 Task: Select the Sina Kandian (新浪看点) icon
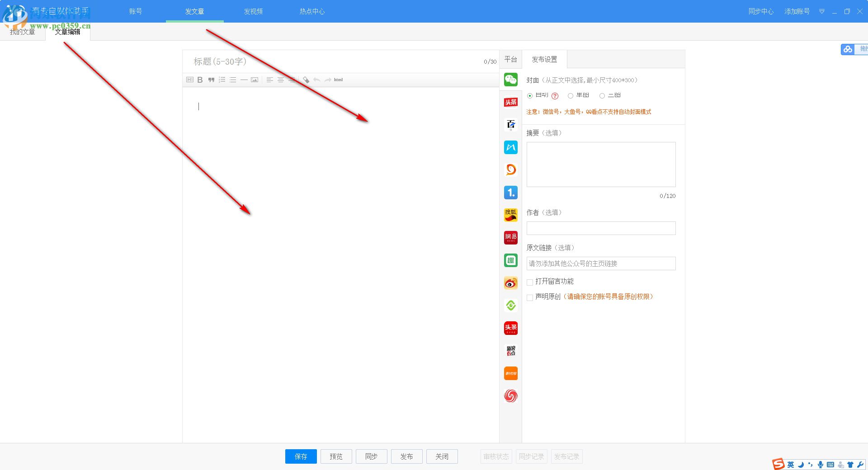(511, 351)
